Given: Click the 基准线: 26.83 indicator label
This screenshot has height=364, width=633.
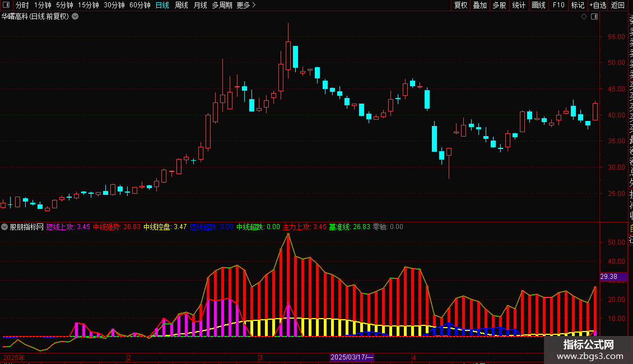Looking at the screenshot, I should tap(349, 227).
